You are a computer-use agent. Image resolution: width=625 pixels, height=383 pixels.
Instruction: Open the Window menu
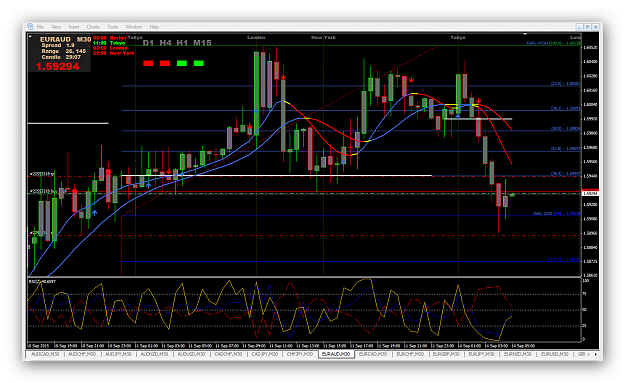[134, 27]
